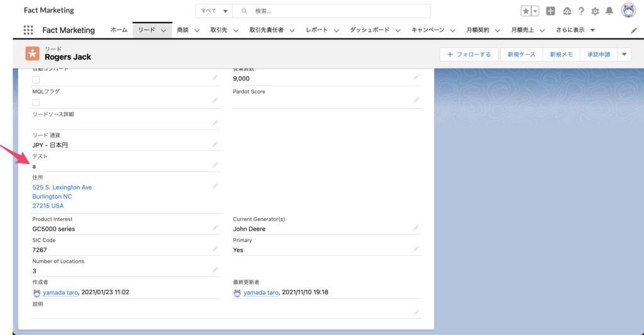Edit the 自動コンバート field pencil icon

pyautogui.click(x=215, y=77)
